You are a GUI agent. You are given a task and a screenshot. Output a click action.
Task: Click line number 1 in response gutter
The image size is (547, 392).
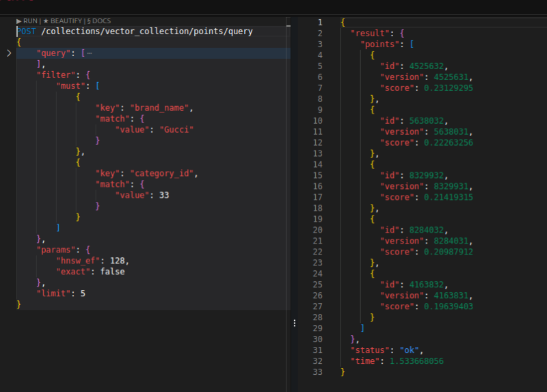pyautogui.click(x=319, y=23)
